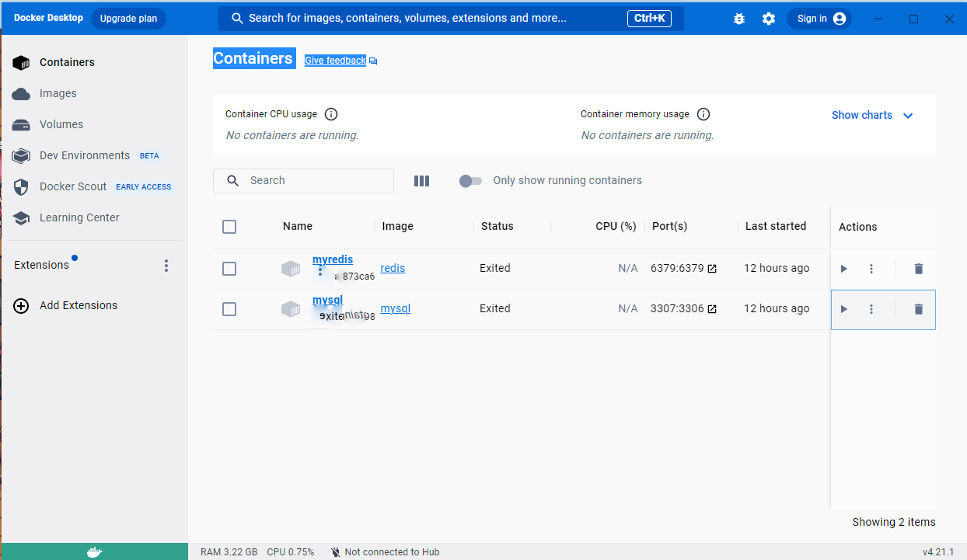Open the column chooser icon

coord(421,181)
